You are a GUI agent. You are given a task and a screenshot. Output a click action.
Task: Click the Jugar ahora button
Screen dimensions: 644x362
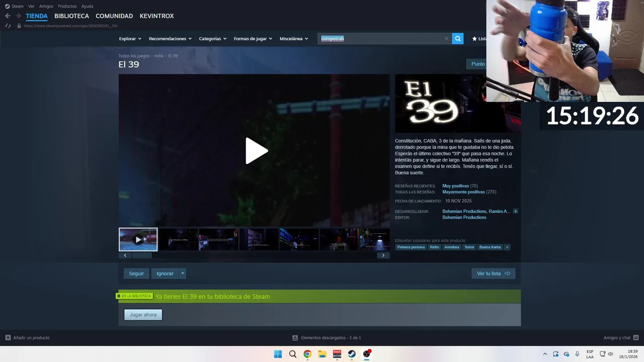pyautogui.click(x=143, y=315)
